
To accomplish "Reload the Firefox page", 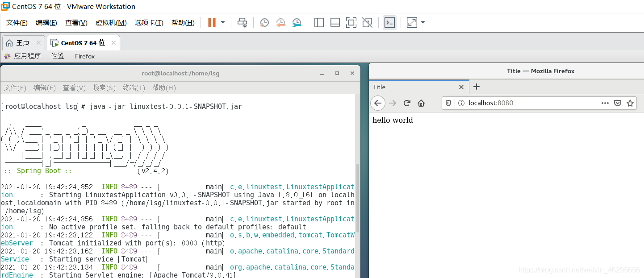I will click(x=407, y=103).
